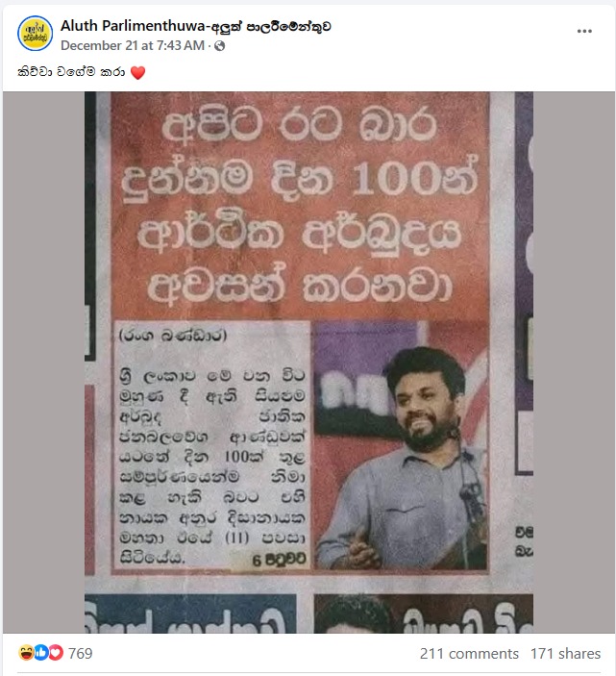Click the Love heart reaction icon
616x676 pixels.
tap(56, 653)
